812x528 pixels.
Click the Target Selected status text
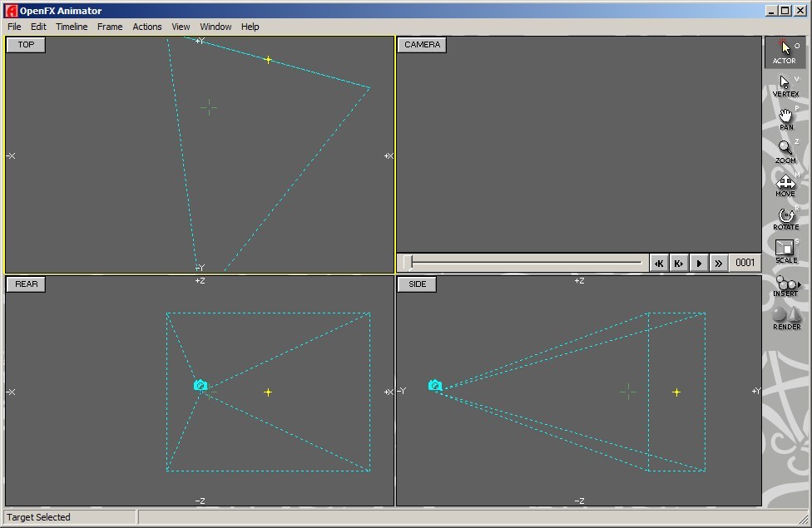pos(38,517)
